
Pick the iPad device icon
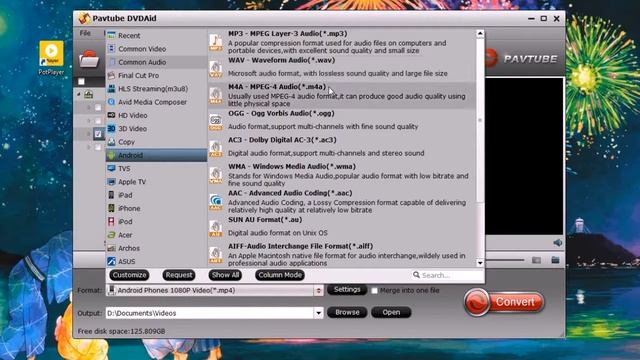tap(111, 195)
